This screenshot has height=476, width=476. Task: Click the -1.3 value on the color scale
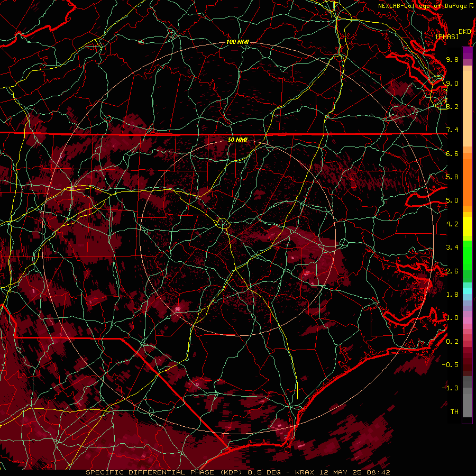pyautogui.click(x=450, y=388)
